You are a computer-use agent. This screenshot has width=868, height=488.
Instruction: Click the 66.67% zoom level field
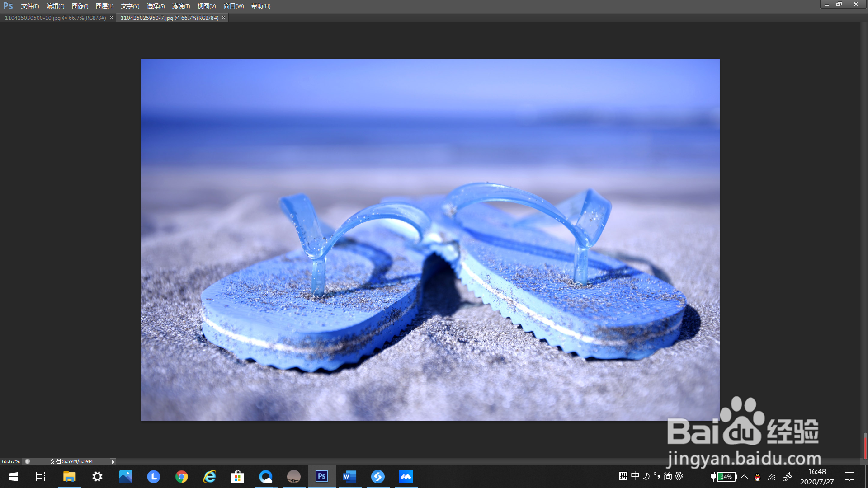click(x=11, y=461)
